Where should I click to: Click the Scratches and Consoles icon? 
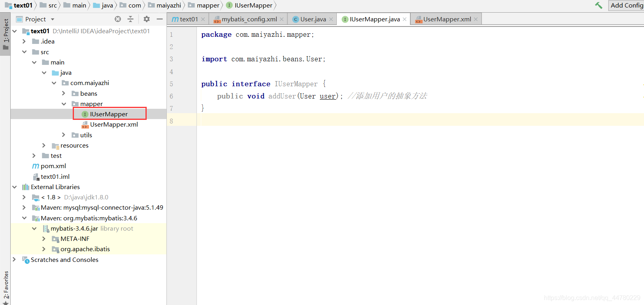[x=26, y=260]
